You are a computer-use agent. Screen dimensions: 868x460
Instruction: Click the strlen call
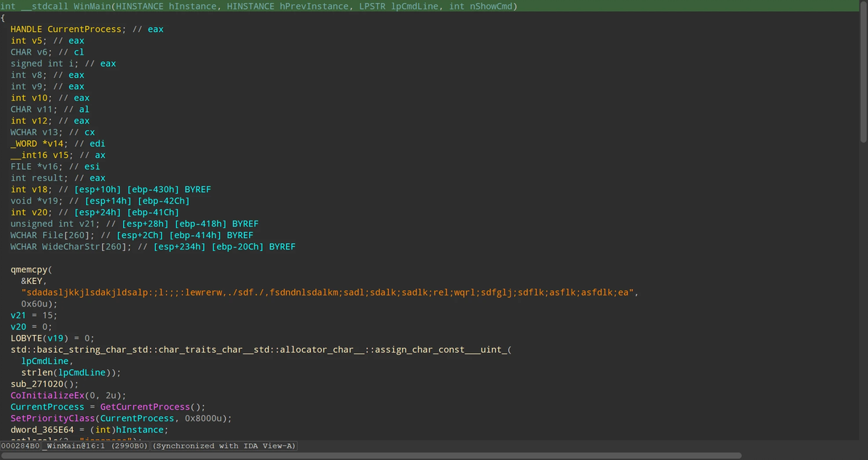pos(37,372)
